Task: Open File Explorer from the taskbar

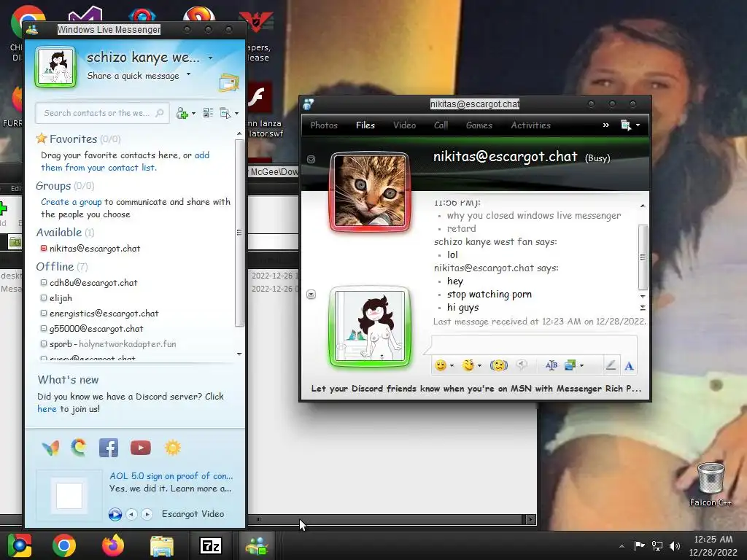Action: pos(162,545)
